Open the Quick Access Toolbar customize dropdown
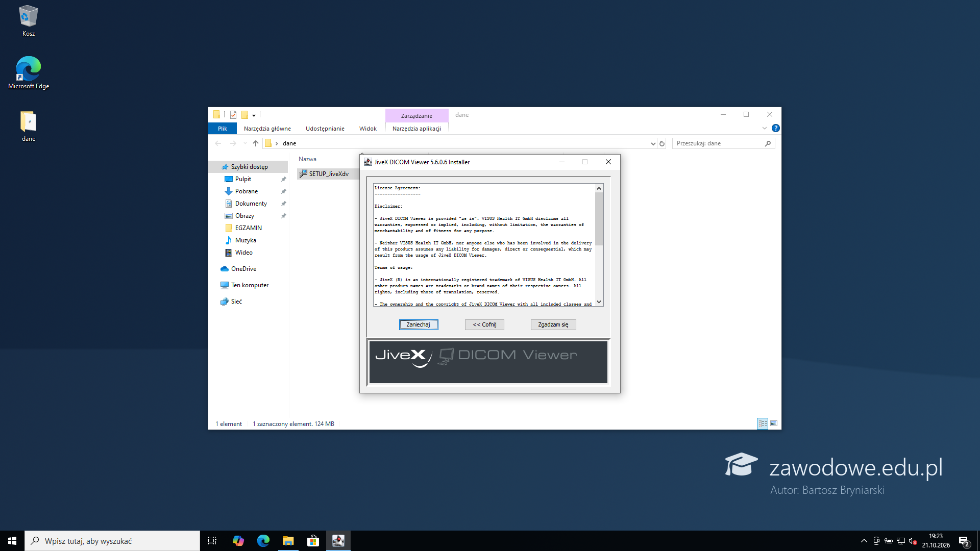Image resolution: width=980 pixels, height=551 pixels. [x=254, y=115]
